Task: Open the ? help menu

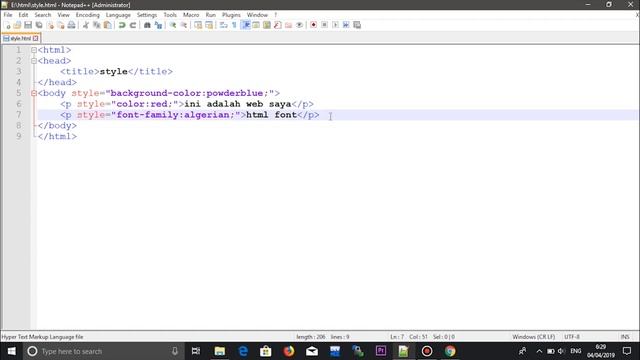Action: 276,15
